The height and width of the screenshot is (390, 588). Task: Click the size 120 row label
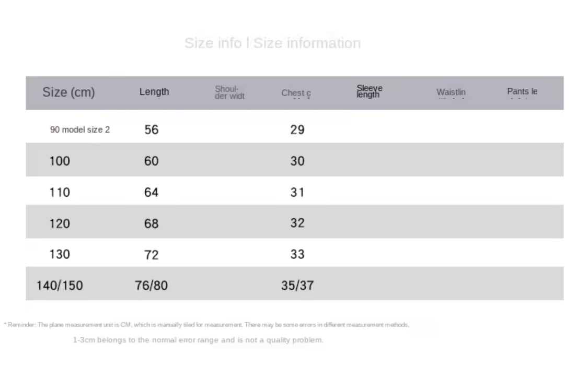60,223
